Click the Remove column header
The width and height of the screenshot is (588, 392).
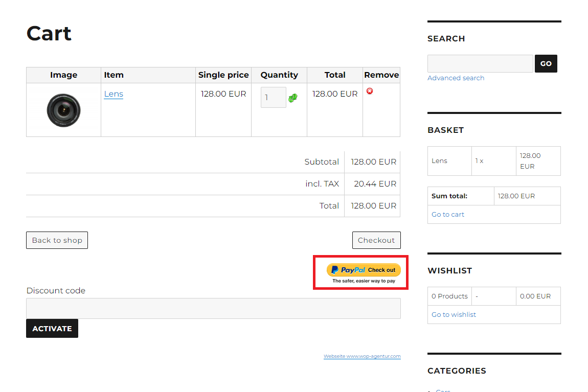[381, 75]
